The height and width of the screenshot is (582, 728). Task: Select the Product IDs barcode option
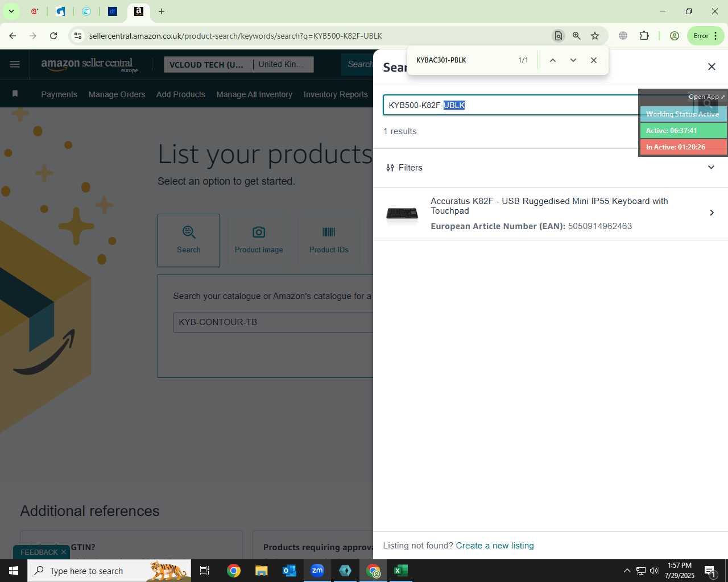[329, 240]
